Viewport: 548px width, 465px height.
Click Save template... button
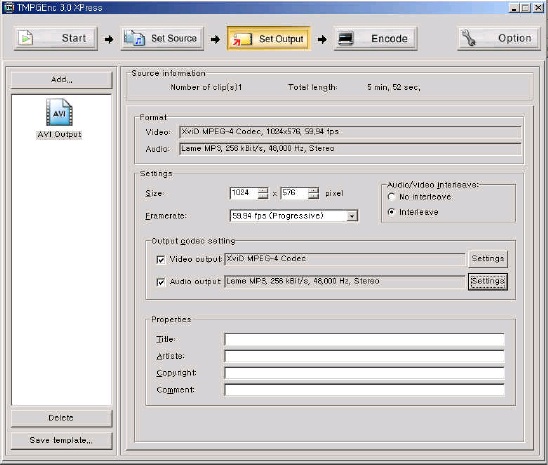click(x=62, y=441)
